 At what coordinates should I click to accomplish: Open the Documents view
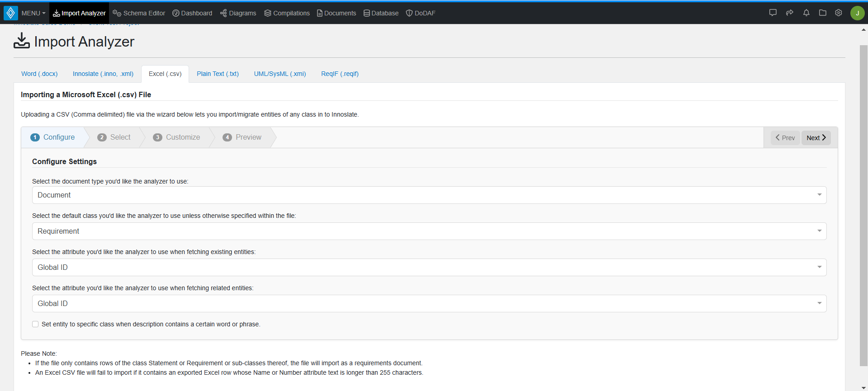tap(337, 13)
